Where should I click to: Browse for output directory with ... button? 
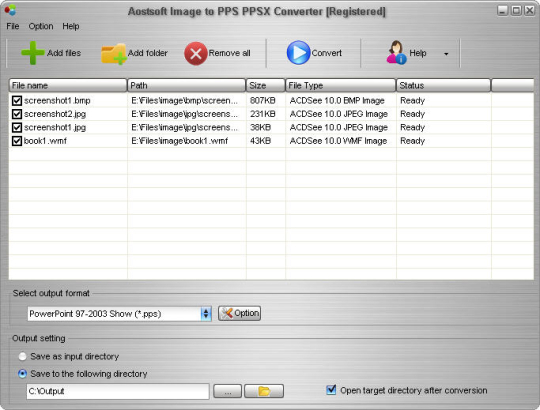coord(227,391)
